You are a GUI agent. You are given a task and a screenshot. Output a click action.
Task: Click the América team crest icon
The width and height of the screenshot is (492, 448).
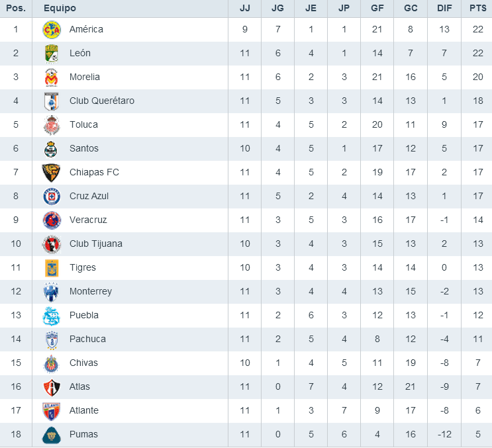(52, 29)
